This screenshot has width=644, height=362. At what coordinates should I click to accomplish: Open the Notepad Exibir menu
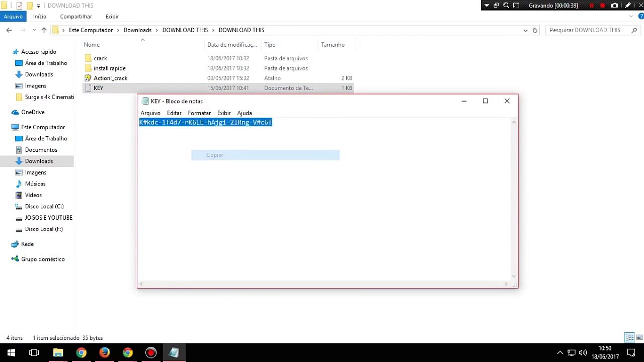tap(224, 113)
